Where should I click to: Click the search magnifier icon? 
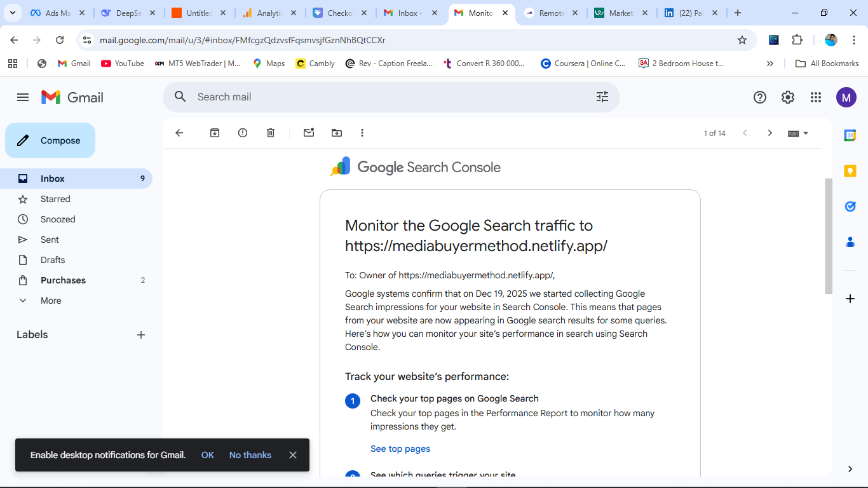[x=180, y=97]
